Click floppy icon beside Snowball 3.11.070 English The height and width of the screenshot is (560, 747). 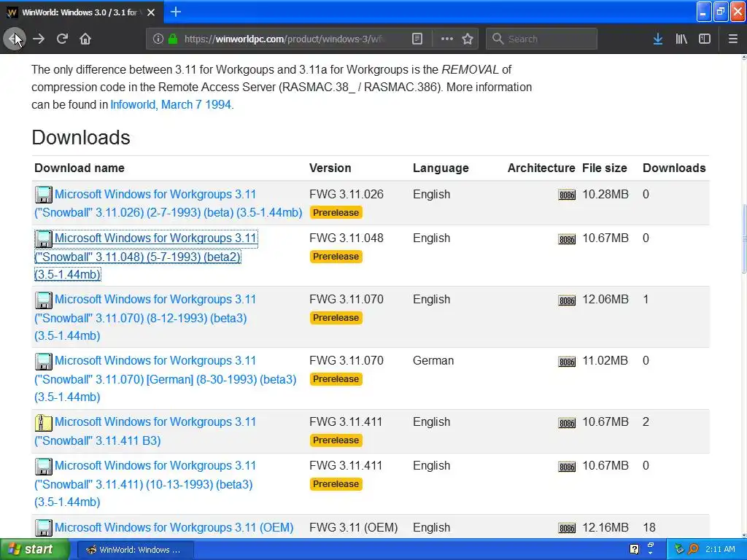(x=43, y=300)
